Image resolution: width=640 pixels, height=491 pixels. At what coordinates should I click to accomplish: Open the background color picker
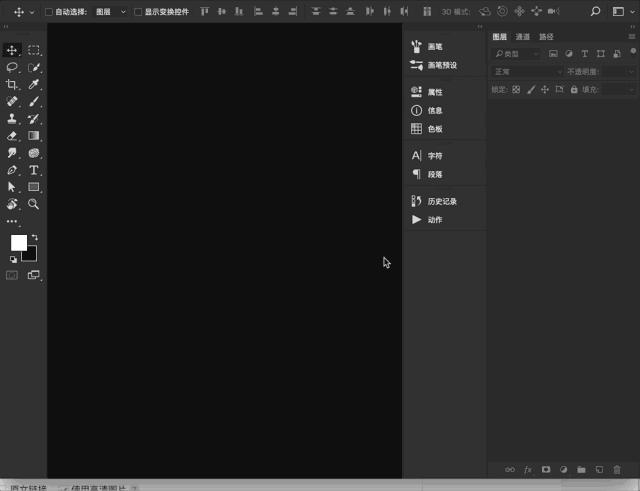(31, 255)
